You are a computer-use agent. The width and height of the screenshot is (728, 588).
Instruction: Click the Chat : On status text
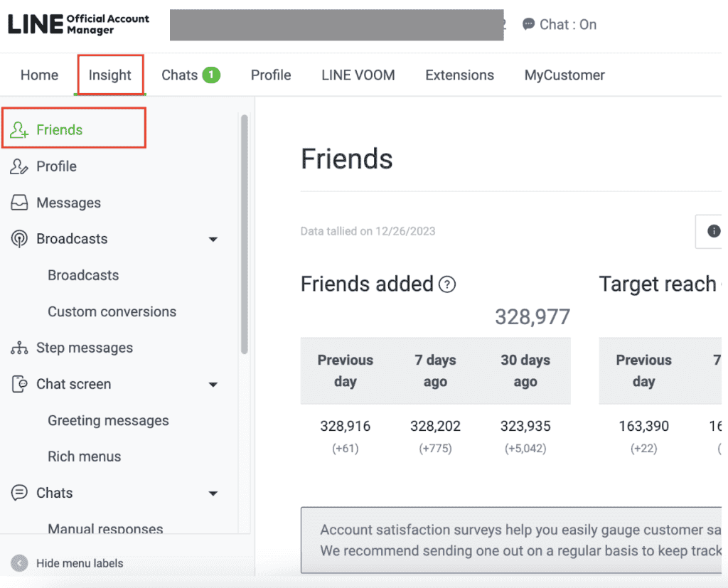[568, 24]
